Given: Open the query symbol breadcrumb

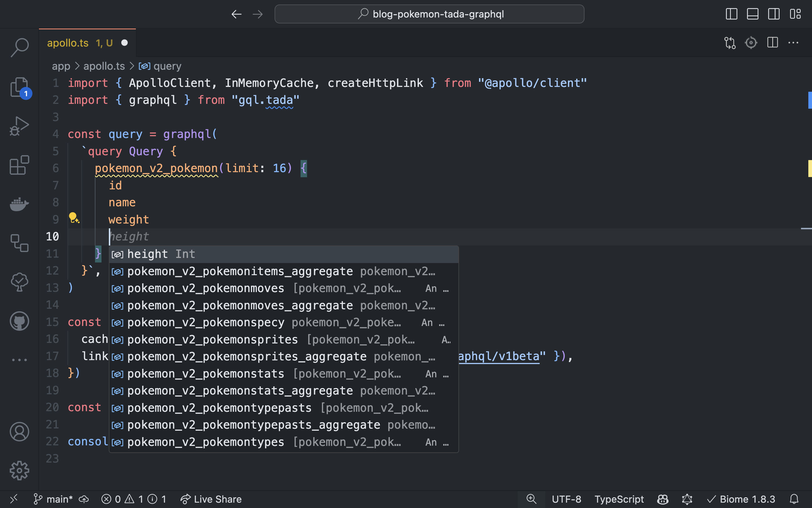Looking at the screenshot, I should tap(160, 66).
